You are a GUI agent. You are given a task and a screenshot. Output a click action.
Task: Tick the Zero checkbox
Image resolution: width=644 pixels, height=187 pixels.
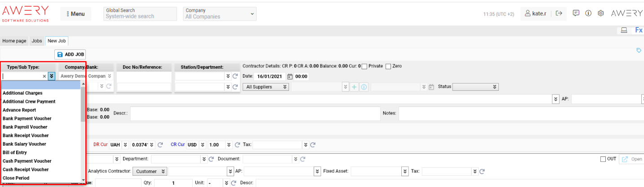coord(388,67)
